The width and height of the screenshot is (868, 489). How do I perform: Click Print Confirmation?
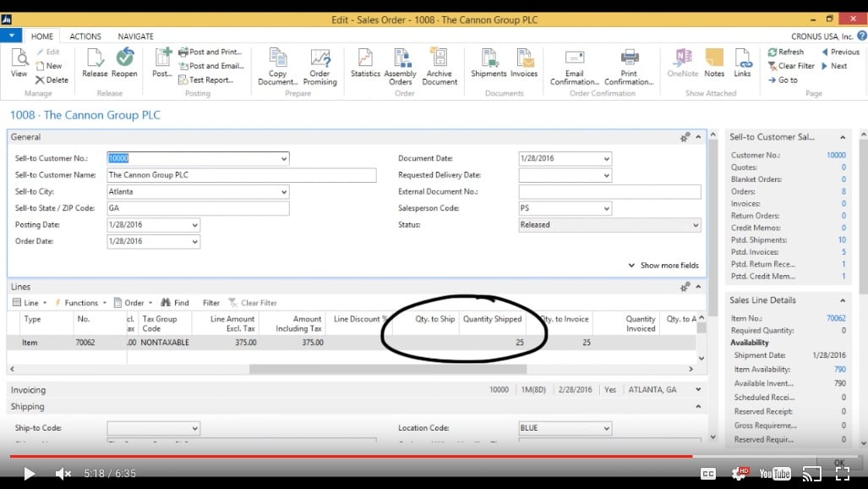629,67
